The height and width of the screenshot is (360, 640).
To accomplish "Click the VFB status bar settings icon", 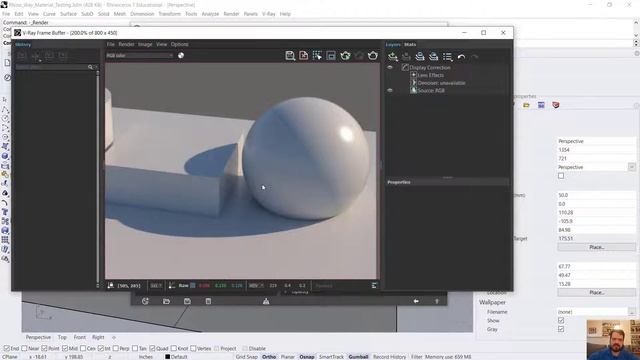I will 374,286.
